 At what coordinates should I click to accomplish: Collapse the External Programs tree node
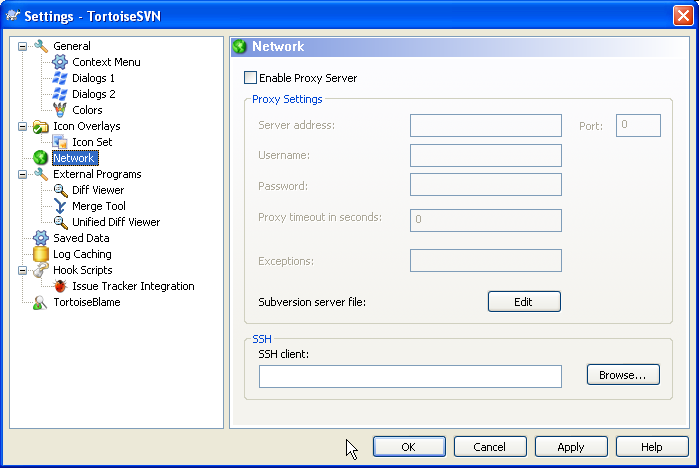tap(23, 174)
